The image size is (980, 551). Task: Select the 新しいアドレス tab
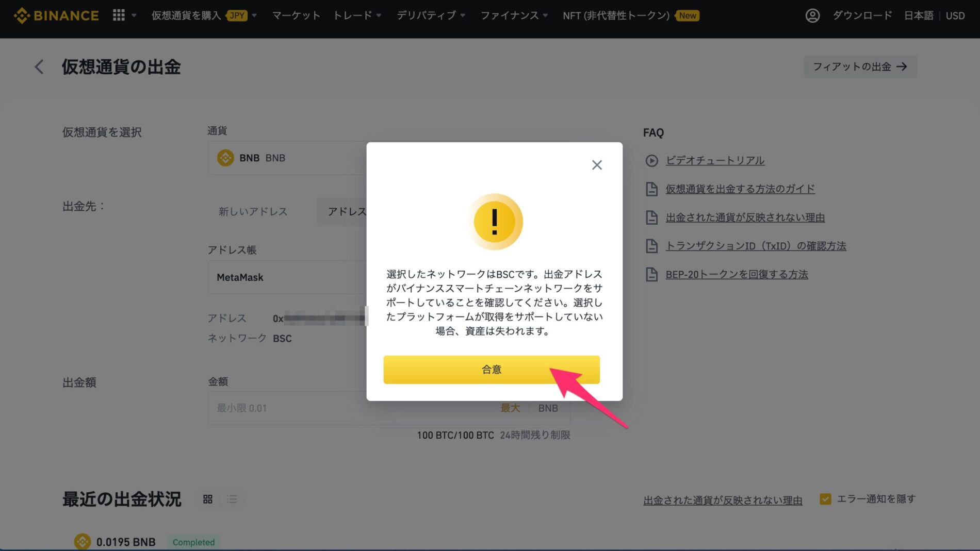[x=253, y=211]
